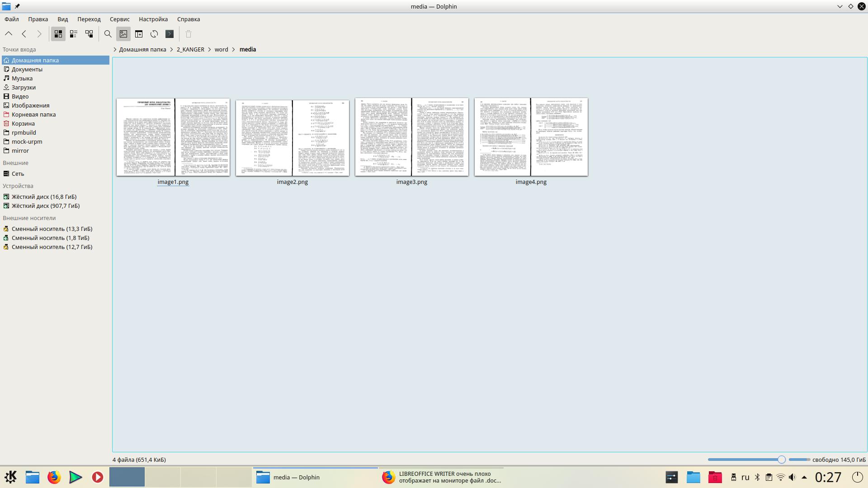Select the image3.png thumbnail
868x488 pixels.
[x=411, y=137]
